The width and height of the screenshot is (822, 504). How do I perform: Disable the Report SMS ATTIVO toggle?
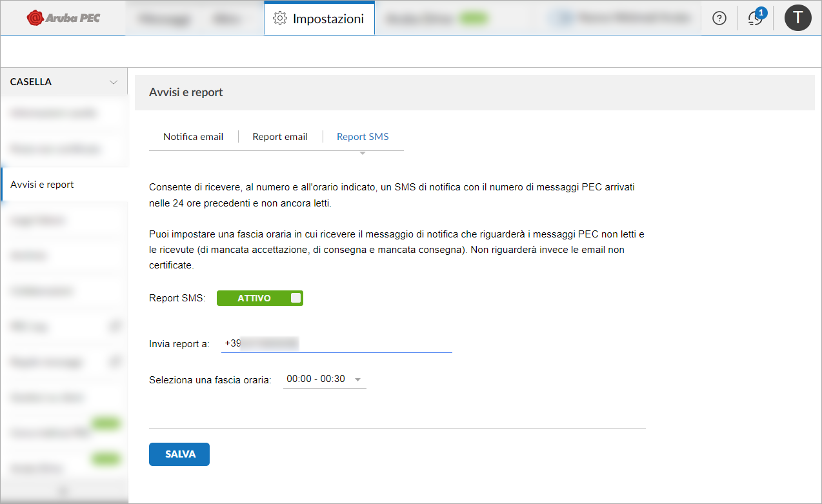coord(260,297)
